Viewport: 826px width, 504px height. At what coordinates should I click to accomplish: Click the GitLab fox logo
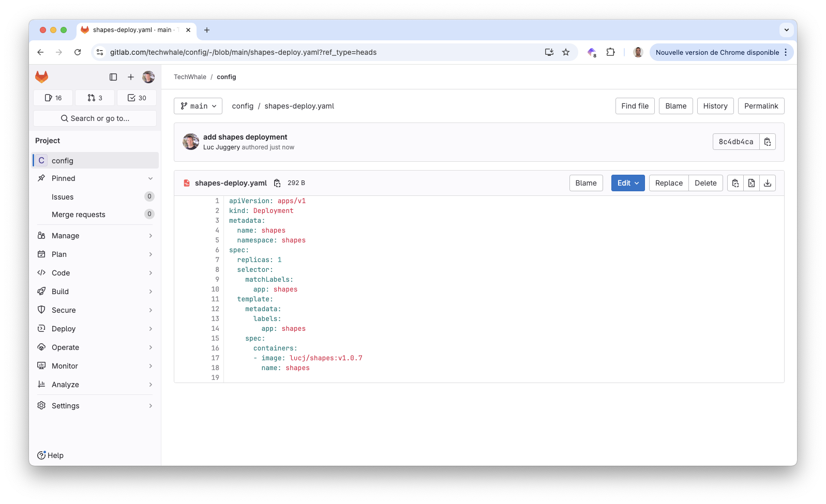point(41,77)
